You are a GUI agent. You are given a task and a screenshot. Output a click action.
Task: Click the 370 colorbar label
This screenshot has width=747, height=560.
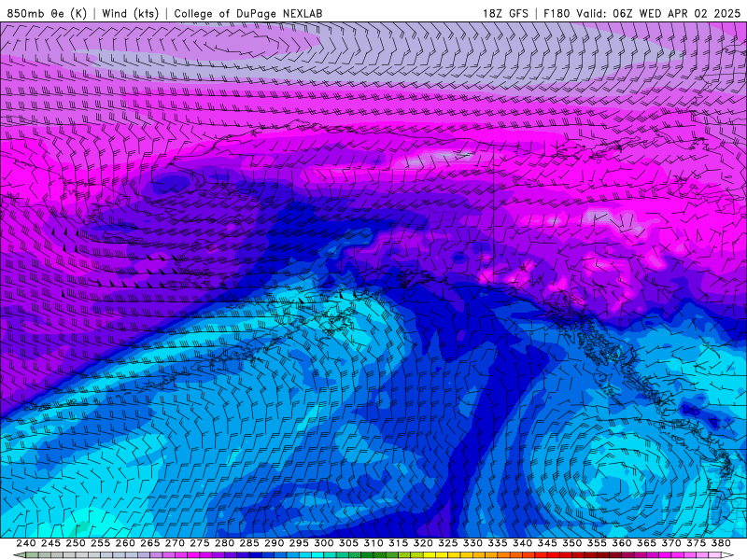[671, 543]
